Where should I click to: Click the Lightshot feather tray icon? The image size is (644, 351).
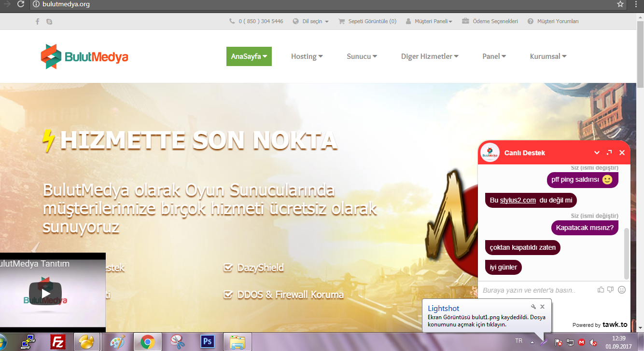click(x=545, y=342)
